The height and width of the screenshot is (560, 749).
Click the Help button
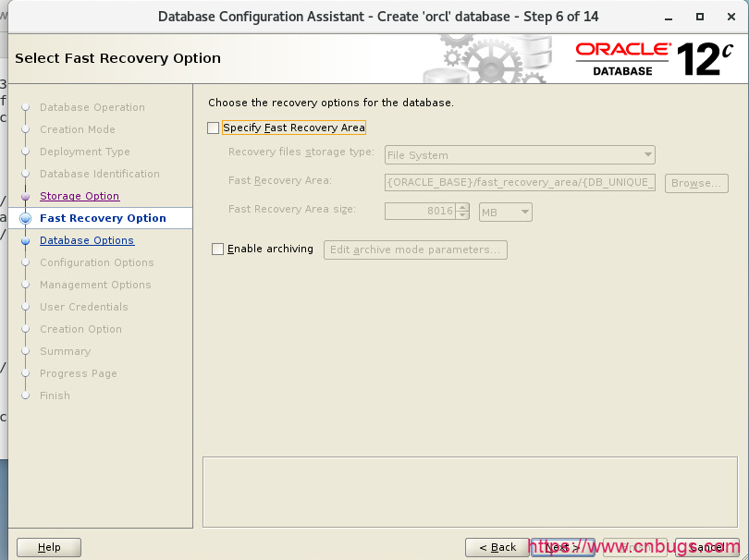pos(49,547)
